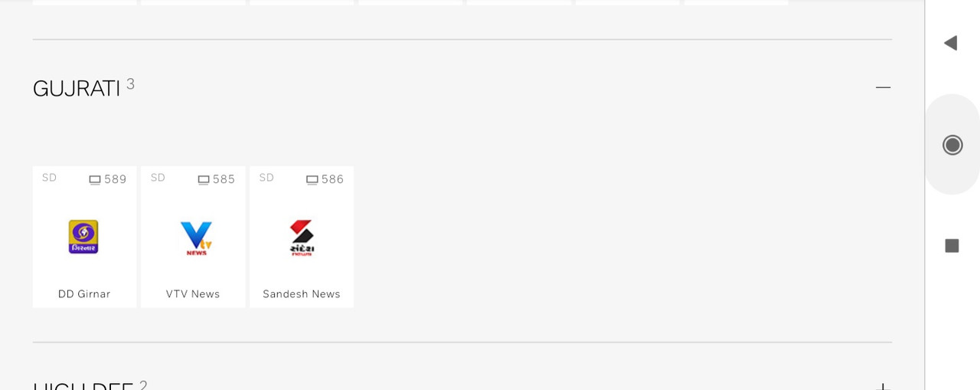980x390 pixels.
Task: Click the SD label on DD Girnar card
Action: [x=49, y=178]
